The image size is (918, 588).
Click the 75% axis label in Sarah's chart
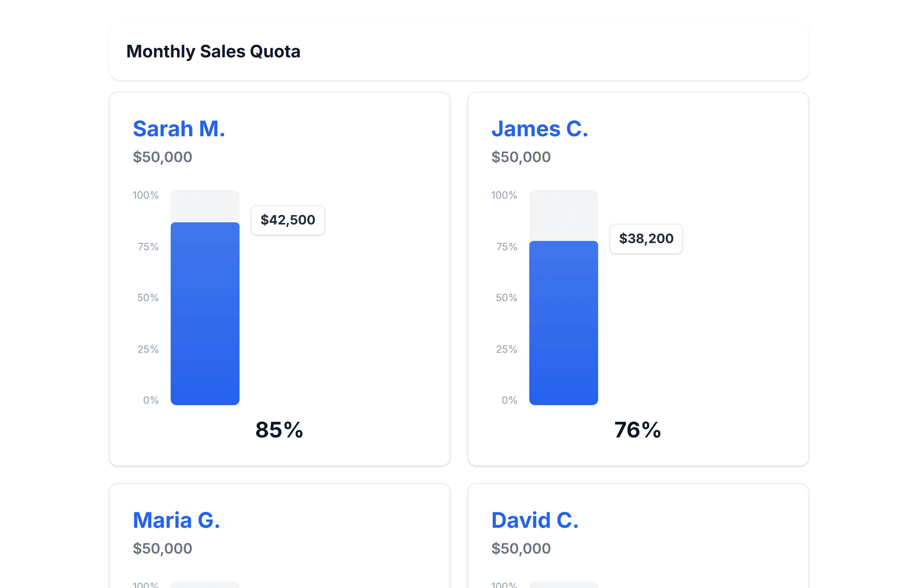coord(148,247)
